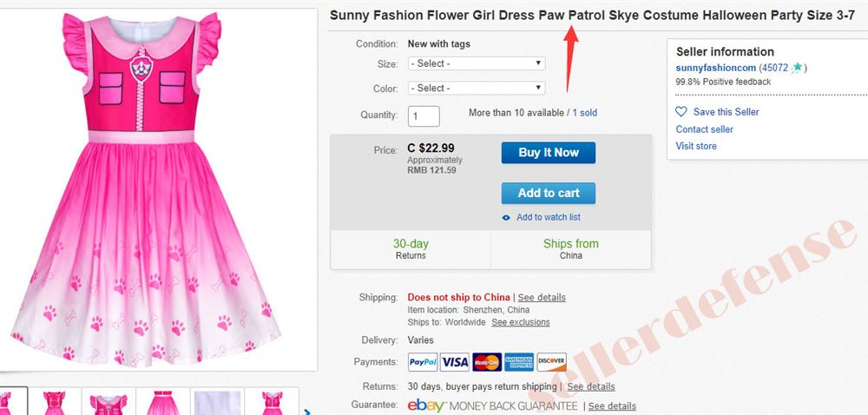868x415 pixels.
Task: Open the Size dropdown
Action: point(477,63)
